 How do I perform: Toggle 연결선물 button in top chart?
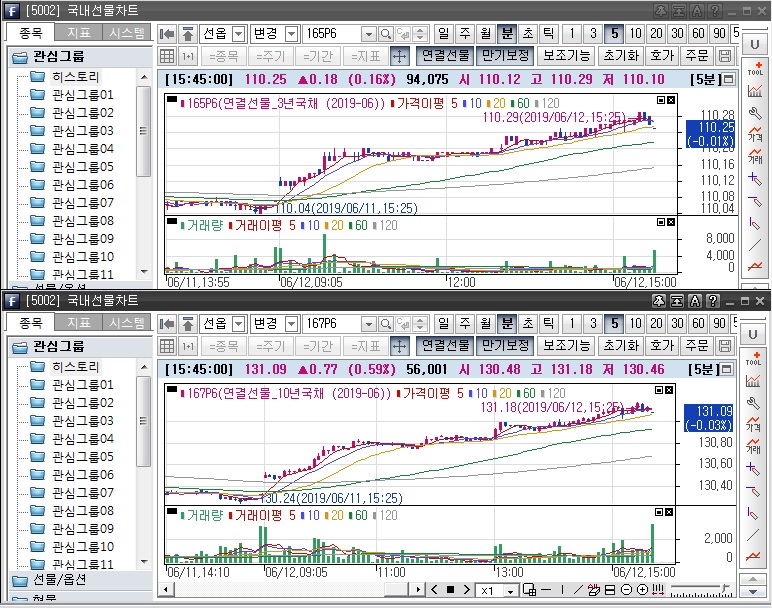point(443,55)
